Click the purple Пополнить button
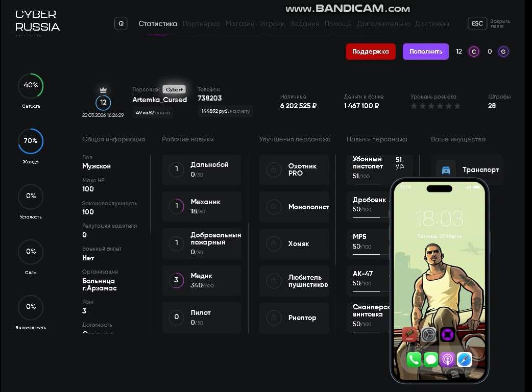Screen dimensions: 532x392 426,52
